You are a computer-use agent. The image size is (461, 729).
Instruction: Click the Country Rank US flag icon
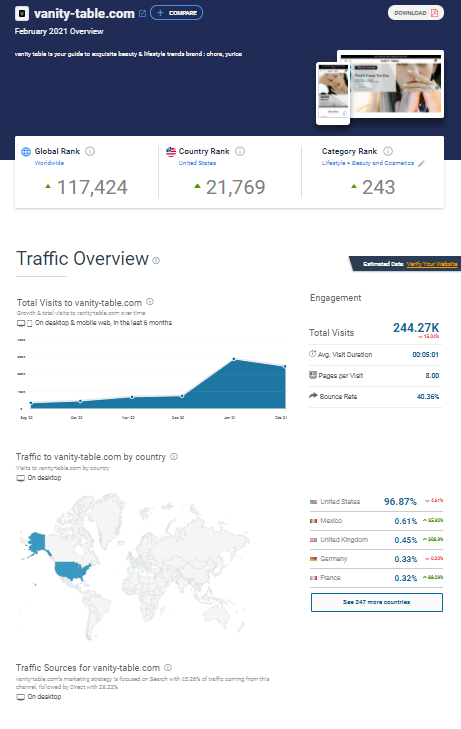tap(171, 151)
